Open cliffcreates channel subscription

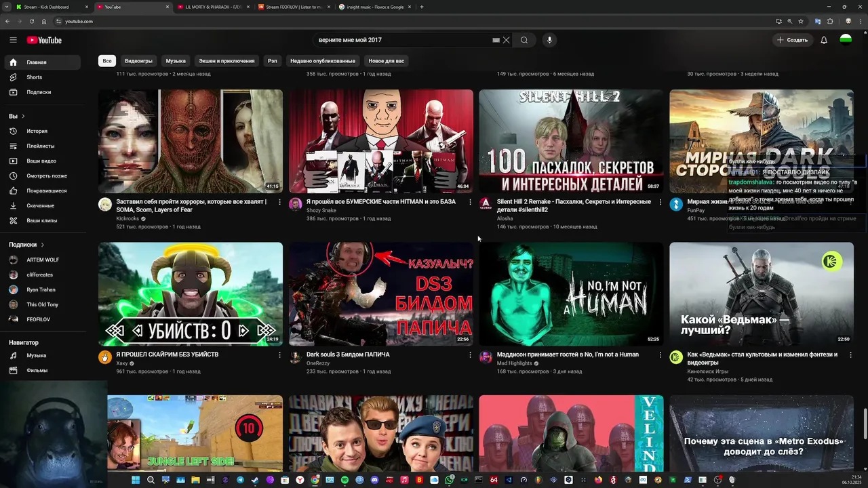tap(42, 274)
